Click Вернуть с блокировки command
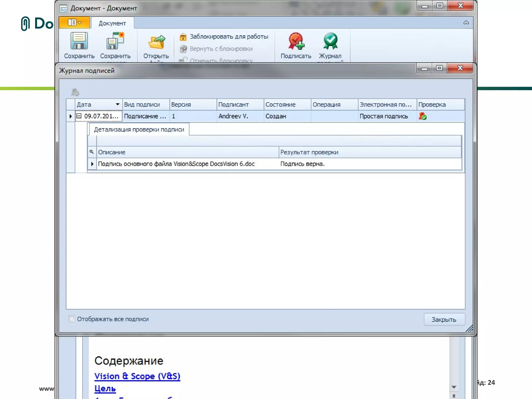 pyautogui.click(x=221, y=49)
